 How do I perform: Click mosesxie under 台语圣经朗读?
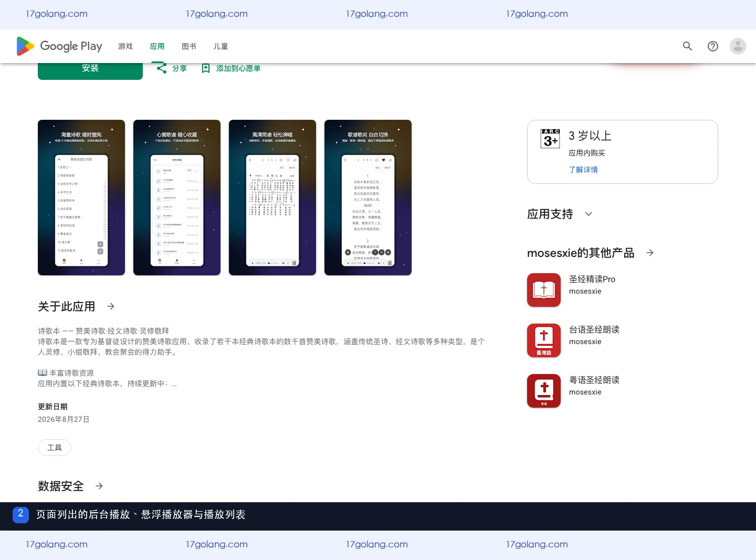585,341
